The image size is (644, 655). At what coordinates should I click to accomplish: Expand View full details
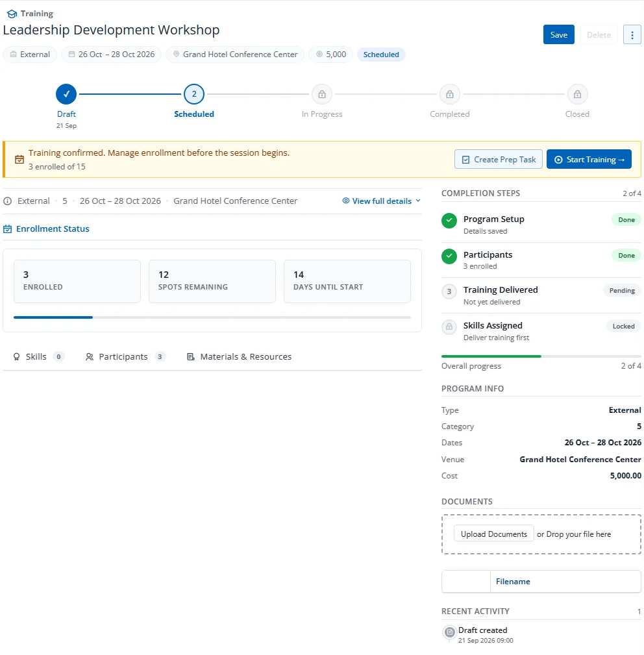381,201
